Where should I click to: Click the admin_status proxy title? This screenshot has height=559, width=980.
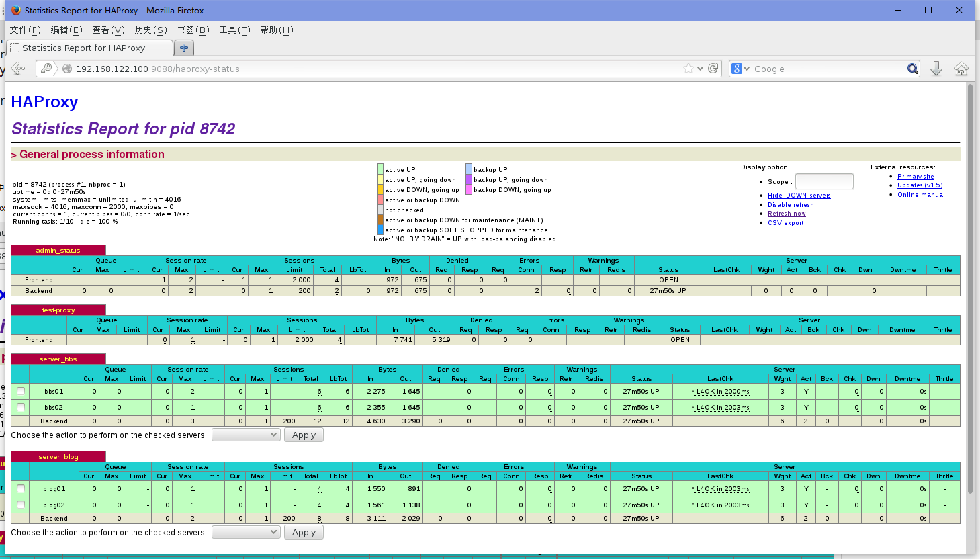(x=58, y=251)
